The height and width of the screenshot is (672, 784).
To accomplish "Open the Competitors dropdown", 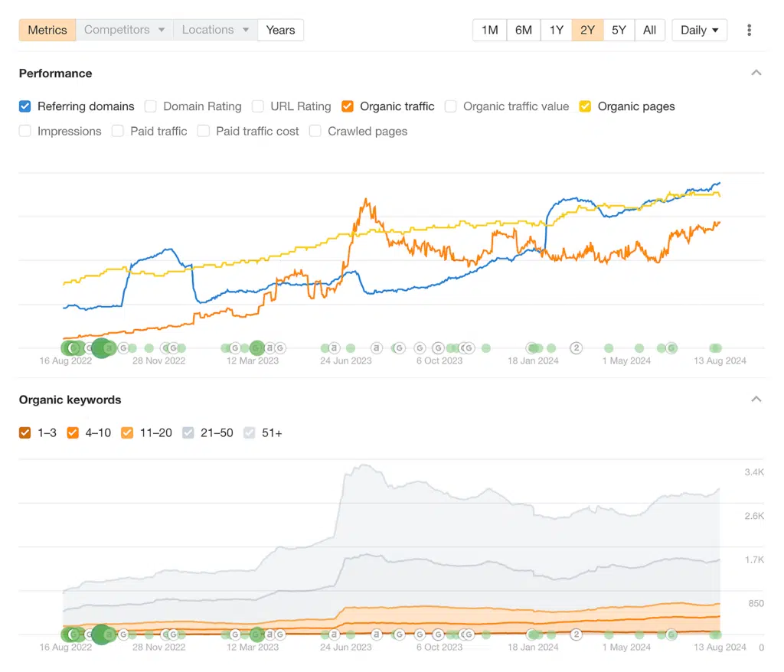I will pos(124,30).
